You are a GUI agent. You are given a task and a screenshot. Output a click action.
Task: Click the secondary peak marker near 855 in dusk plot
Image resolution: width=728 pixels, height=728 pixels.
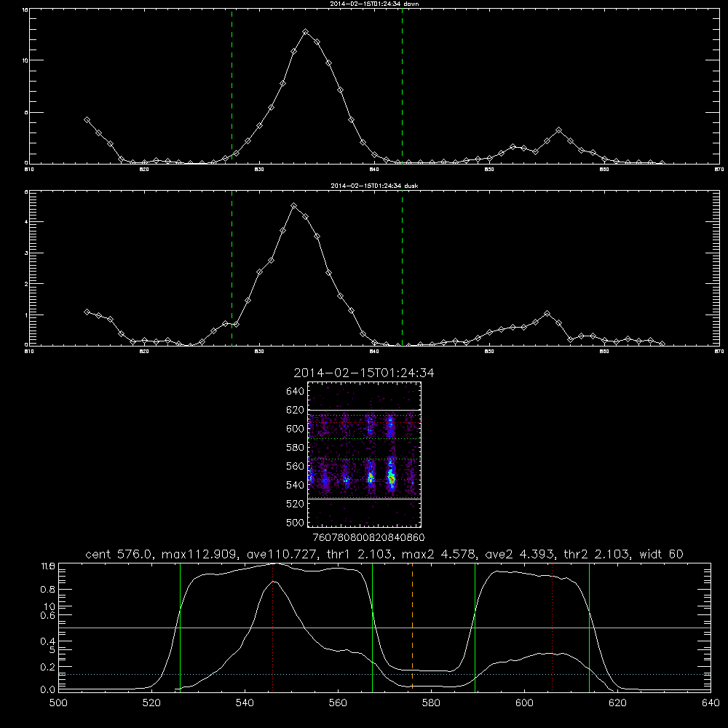tap(547, 314)
